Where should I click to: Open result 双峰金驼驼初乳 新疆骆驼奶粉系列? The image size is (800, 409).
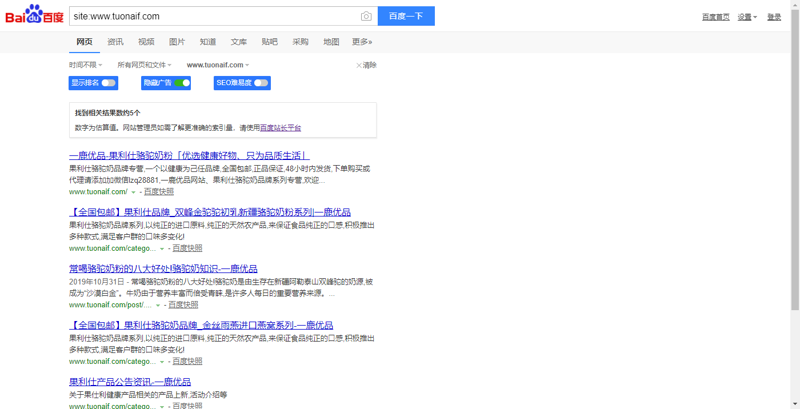pyautogui.click(x=210, y=212)
